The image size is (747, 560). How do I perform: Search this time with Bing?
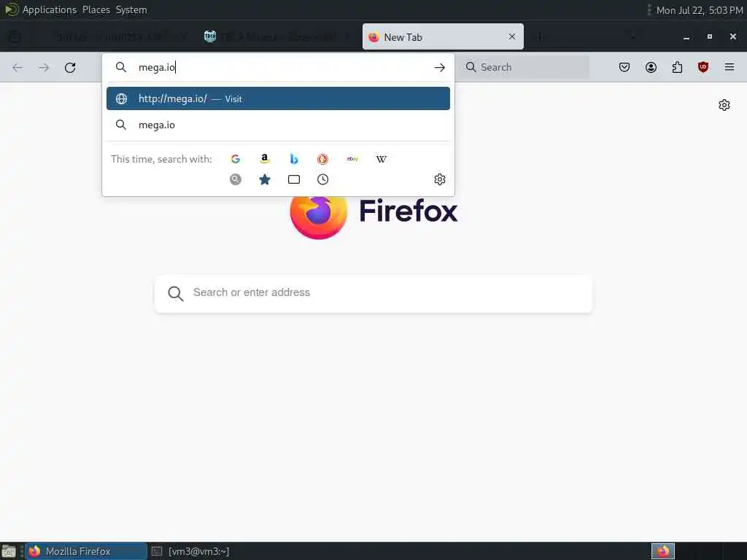(294, 159)
